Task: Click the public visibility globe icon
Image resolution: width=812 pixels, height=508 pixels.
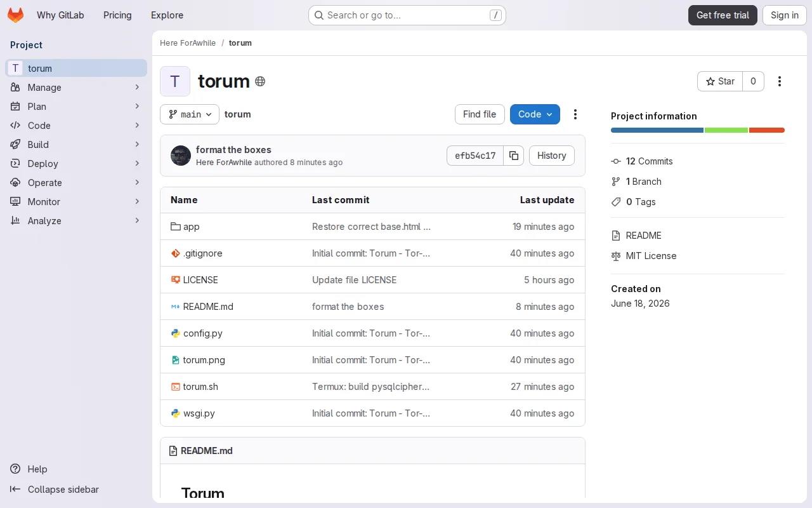Action: coord(260,81)
